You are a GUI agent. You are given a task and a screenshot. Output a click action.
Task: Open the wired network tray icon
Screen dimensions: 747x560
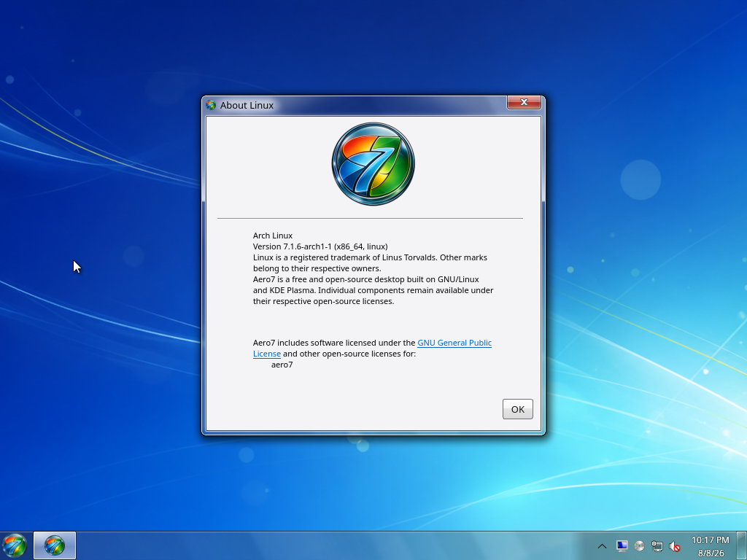pos(657,546)
